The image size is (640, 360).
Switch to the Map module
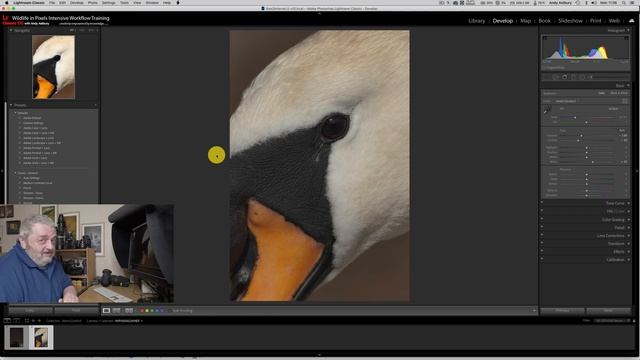[525, 21]
